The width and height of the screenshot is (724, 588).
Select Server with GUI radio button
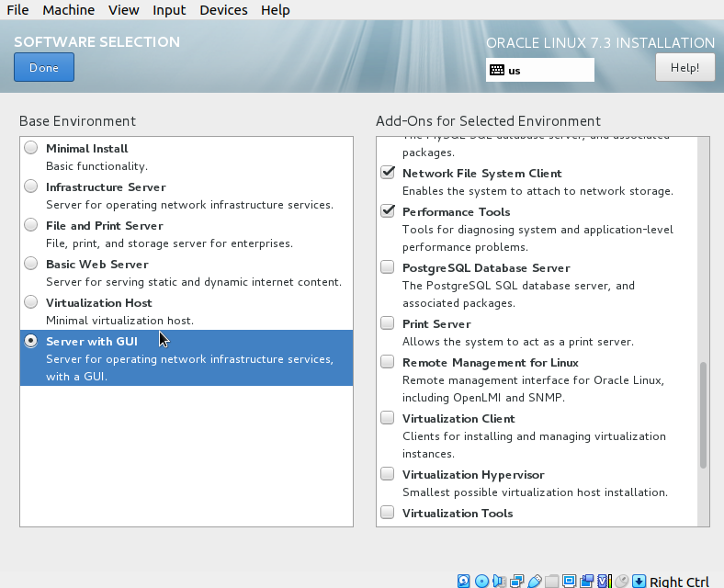[x=31, y=341]
